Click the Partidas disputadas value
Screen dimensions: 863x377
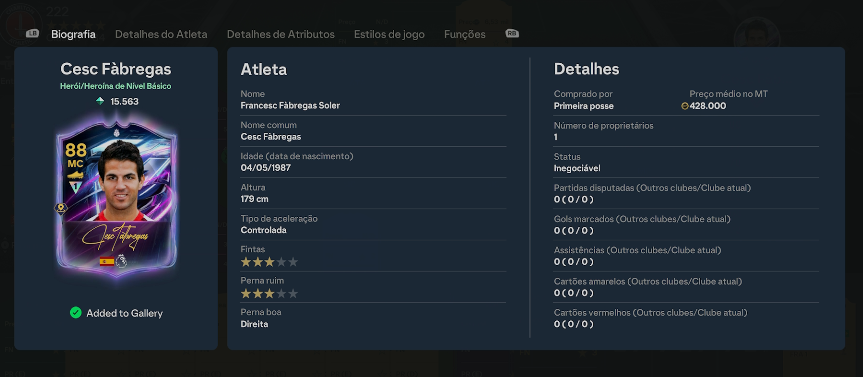pyautogui.click(x=573, y=199)
